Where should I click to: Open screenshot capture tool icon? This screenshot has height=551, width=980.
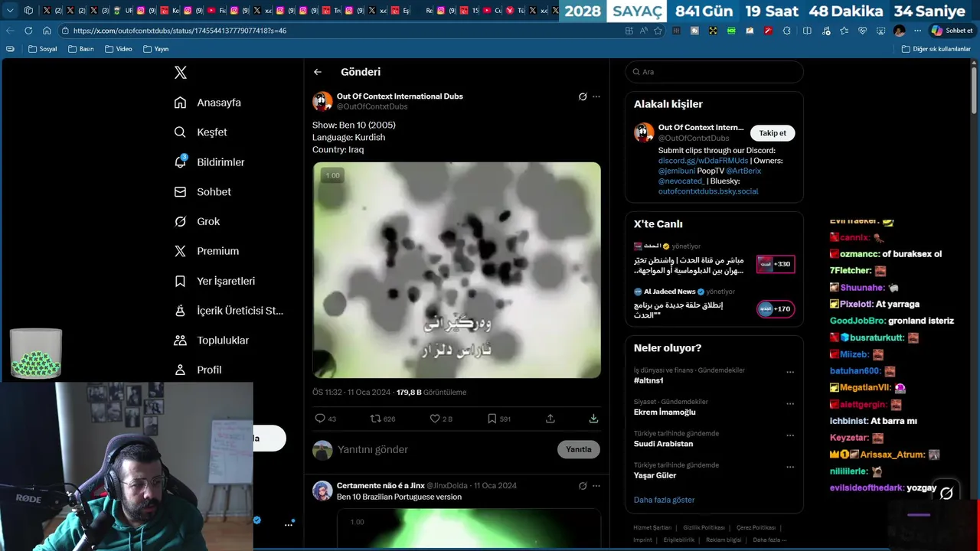coord(880,31)
